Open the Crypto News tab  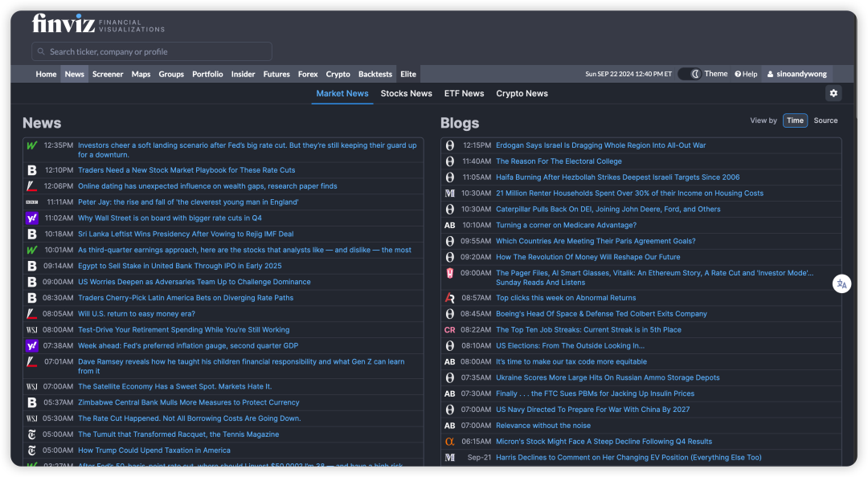tap(522, 93)
